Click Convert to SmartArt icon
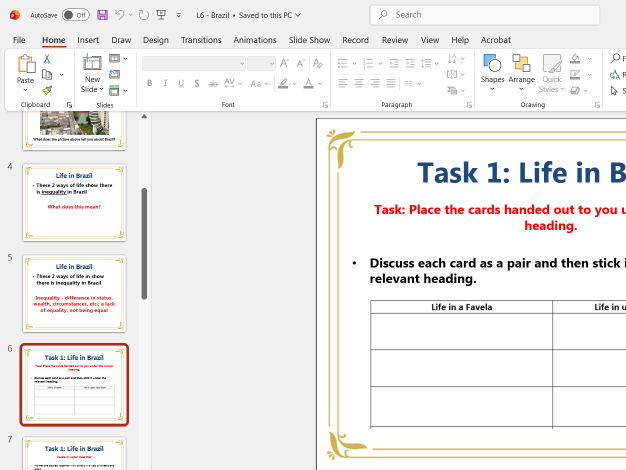This screenshot has height=470, width=626. point(452,91)
